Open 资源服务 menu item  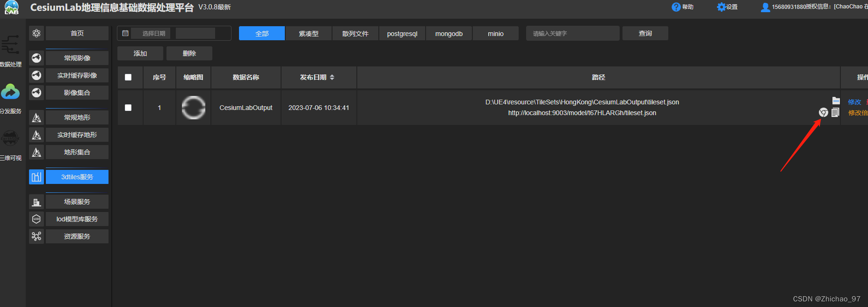(x=77, y=236)
